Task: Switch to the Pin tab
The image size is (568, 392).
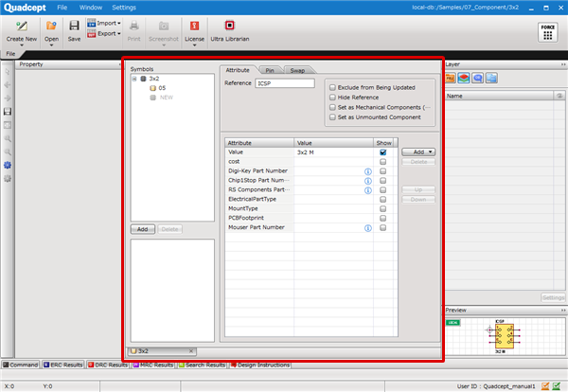Action: click(x=270, y=70)
